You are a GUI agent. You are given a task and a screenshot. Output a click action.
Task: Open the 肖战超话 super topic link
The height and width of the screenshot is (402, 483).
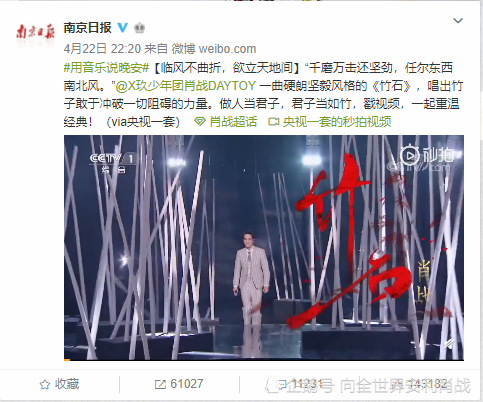click(x=233, y=122)
